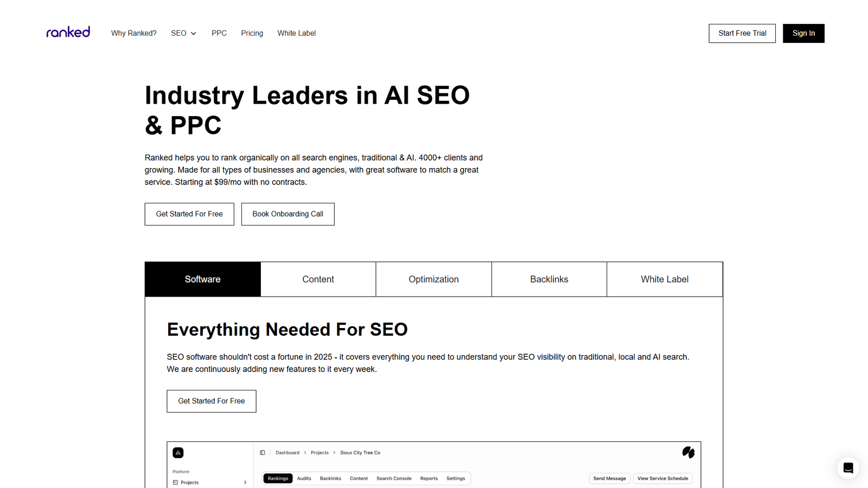The width and height of the screenshot is (868, 488).
Task: Select the Audits tab in the preview
Action: point(304,478)
